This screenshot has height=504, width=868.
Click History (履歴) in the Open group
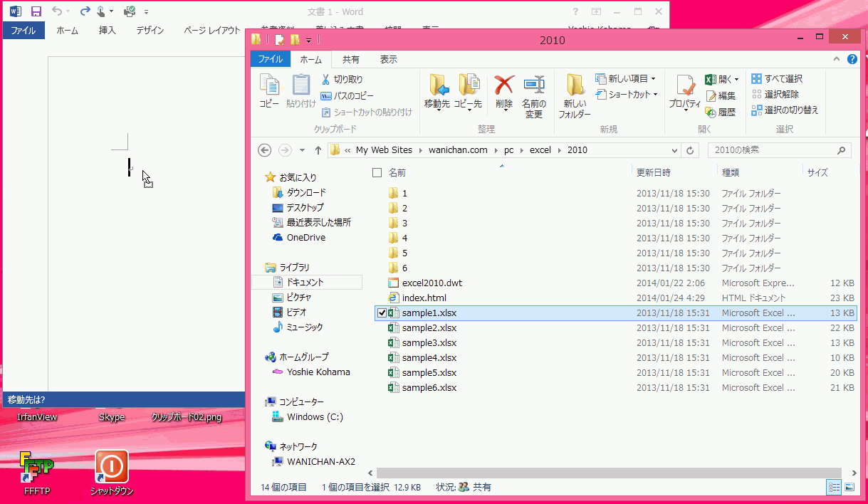721,112
